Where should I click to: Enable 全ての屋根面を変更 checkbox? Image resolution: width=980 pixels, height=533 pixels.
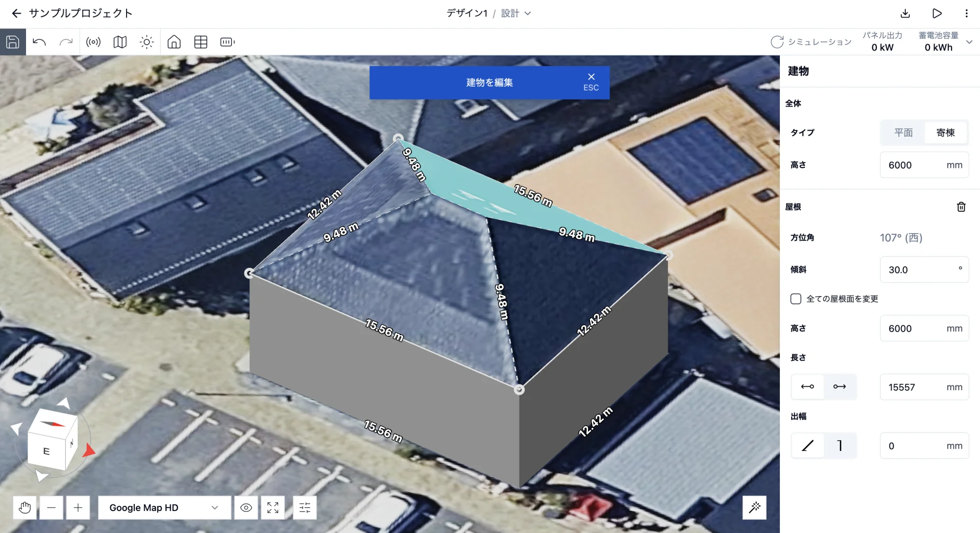pyautogui.click(x=796, y=299)
